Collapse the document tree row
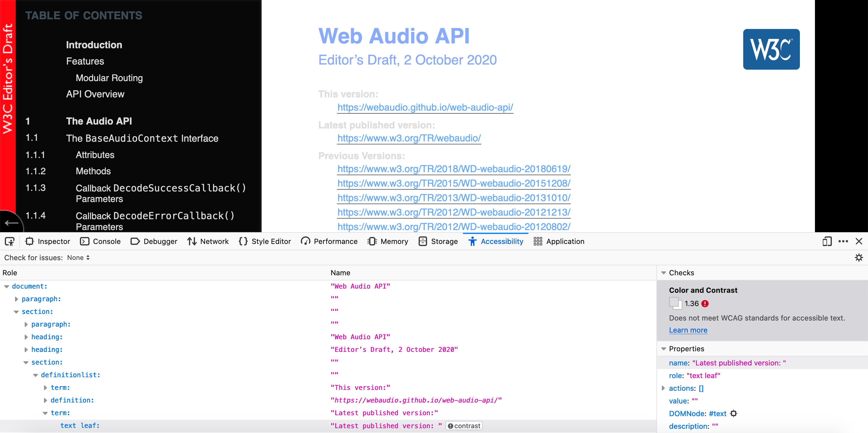Viewport: 868px width, 433px height. click(x=6, y=286)
